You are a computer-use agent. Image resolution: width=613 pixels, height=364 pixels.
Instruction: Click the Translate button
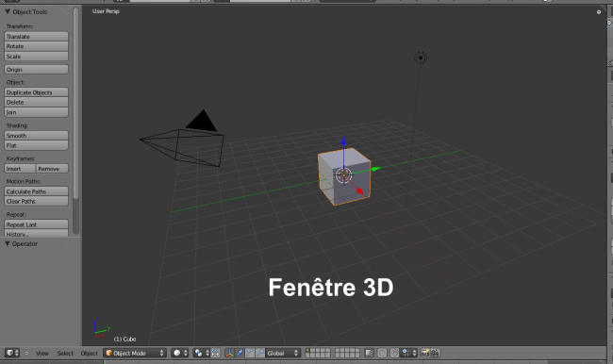37,37
